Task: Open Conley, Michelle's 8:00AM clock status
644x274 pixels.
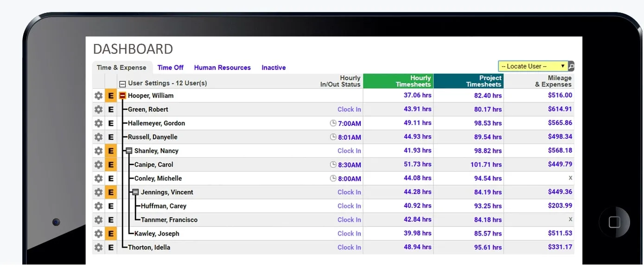Action: pos(350,179)
